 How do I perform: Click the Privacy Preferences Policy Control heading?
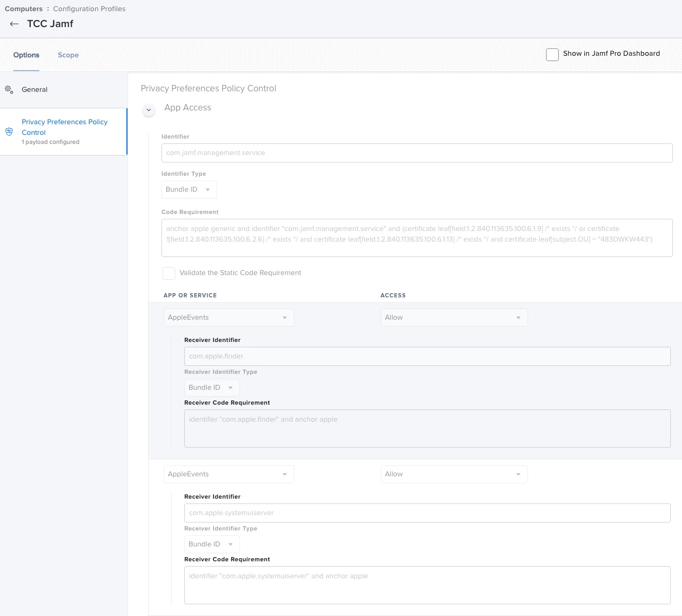208,89
